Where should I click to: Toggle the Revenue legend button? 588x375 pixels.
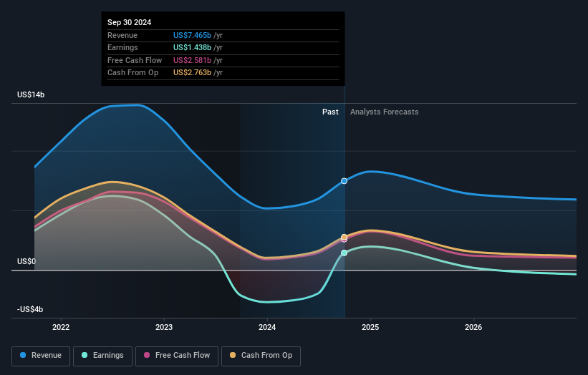point(41,356)
